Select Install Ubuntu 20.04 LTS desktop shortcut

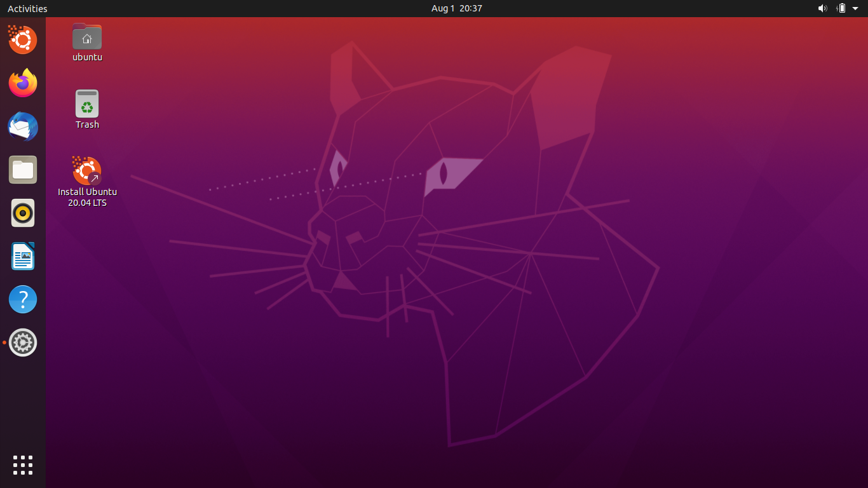[x=87, y=171]
